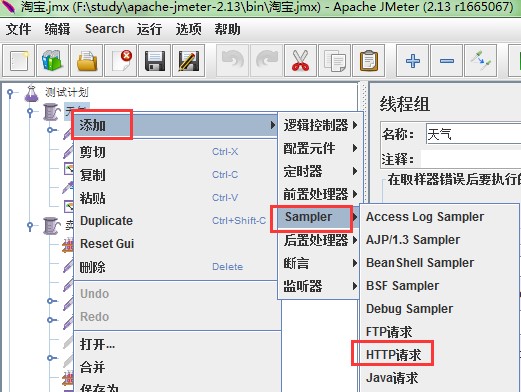
Task: Click the Close test plan icon
Action: click(x=121, y=61)
